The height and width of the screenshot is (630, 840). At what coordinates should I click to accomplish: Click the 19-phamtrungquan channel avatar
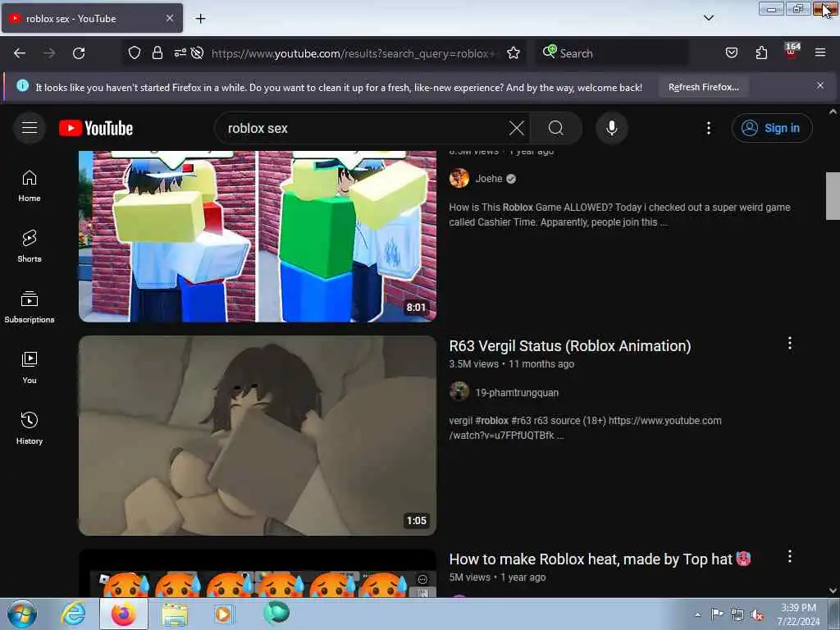tap(459, 391)
